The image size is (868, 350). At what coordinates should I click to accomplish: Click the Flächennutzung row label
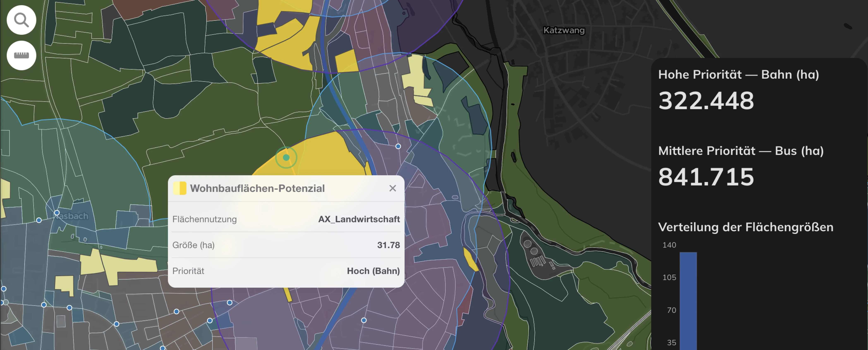(x=205, y=219)
